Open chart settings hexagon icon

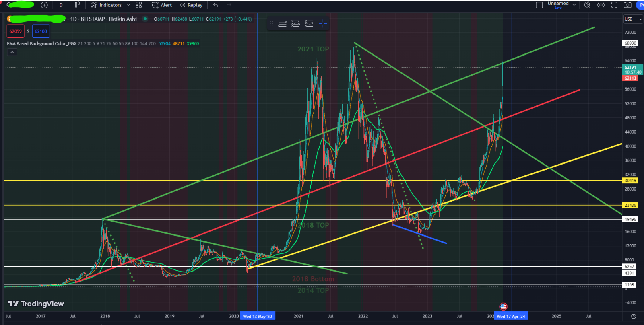pyautogui.click(x=601, y=5)
